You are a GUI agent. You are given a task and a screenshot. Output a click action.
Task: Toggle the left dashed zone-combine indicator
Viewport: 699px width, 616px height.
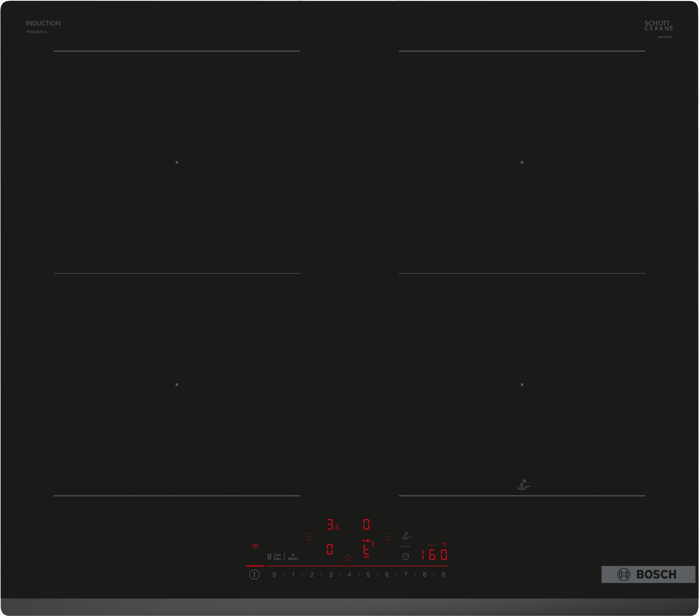tap(309, 537)
